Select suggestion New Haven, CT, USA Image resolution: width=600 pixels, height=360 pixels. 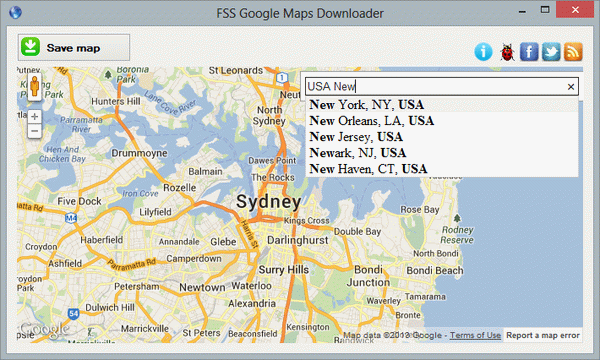click(442, 169)
